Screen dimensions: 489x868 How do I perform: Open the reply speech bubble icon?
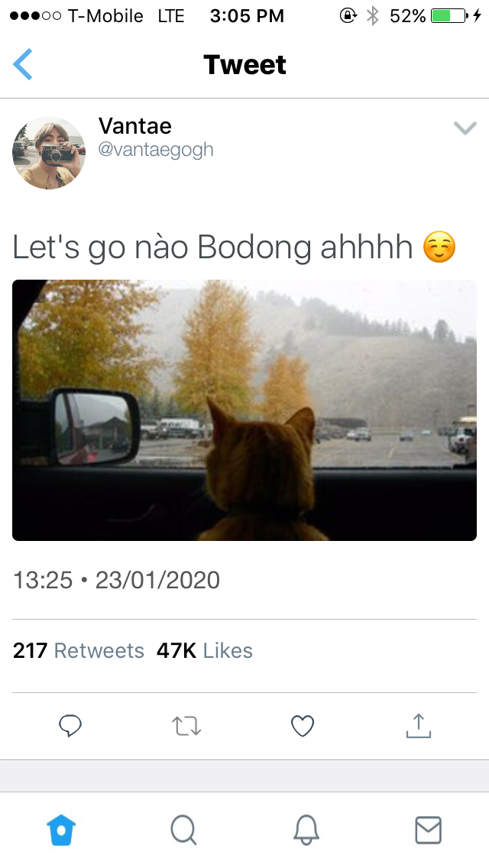[x=70, y=725]
